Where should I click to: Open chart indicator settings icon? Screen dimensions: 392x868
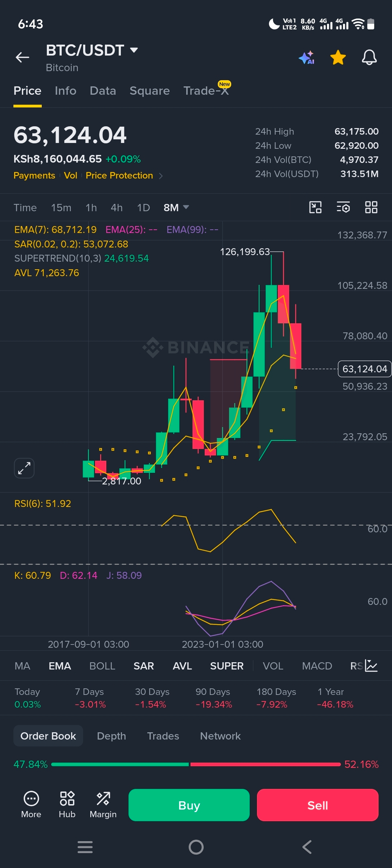[343, 208]
